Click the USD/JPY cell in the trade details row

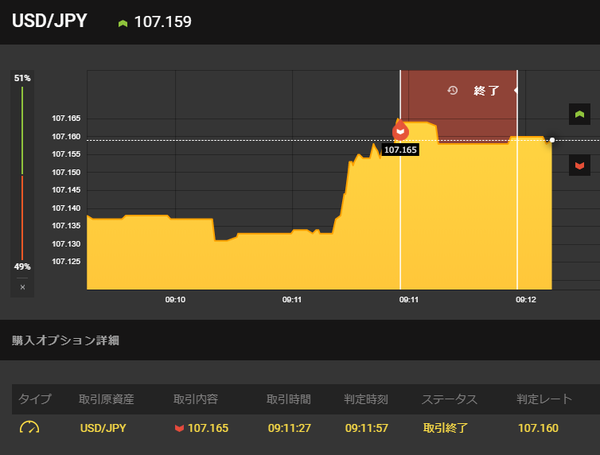(103, 428)
